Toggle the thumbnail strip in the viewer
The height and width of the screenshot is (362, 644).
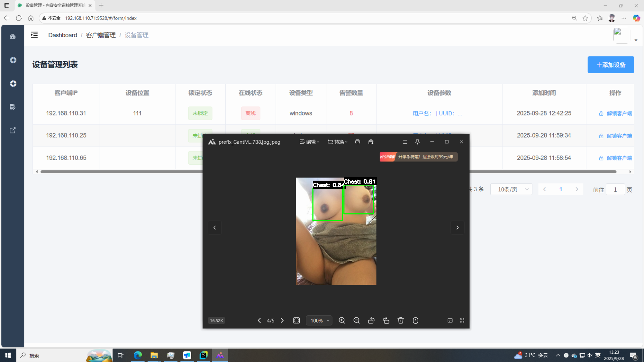[x=450, y=321]
